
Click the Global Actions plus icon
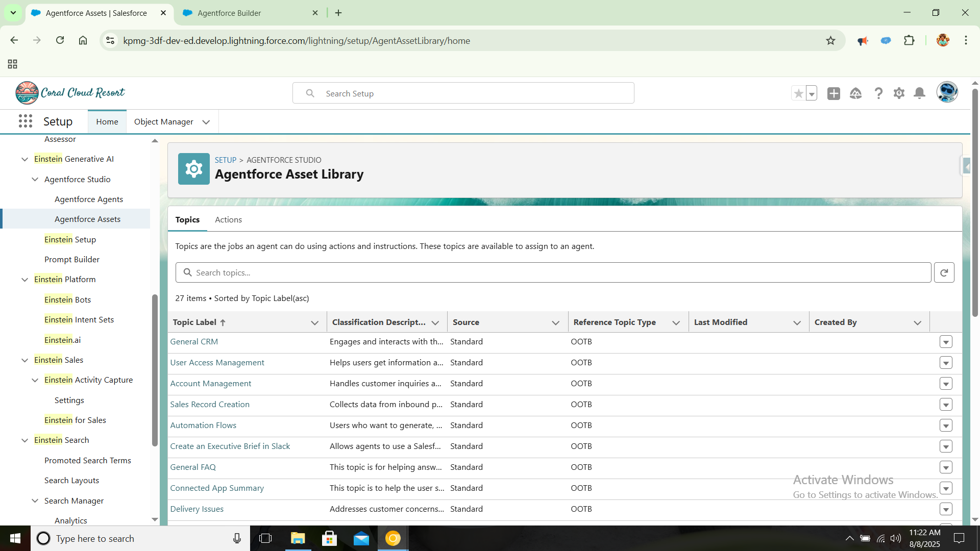[x=834, y=93]
